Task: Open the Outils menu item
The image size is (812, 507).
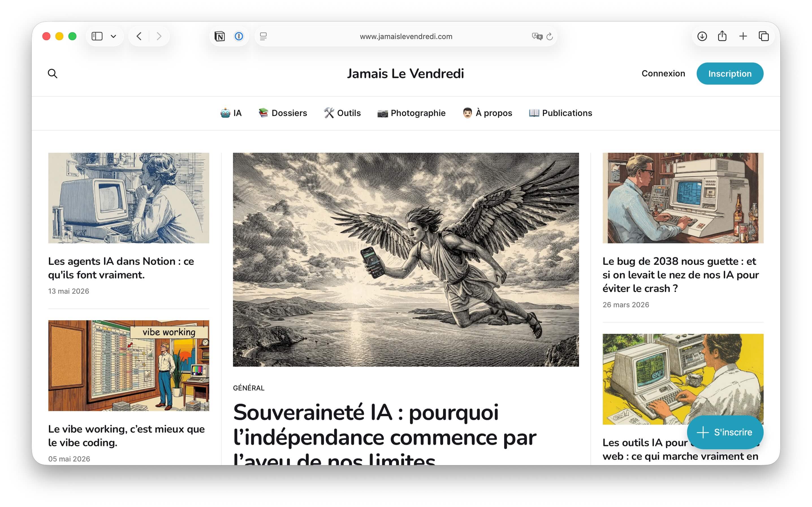Action: coord(342,113)
